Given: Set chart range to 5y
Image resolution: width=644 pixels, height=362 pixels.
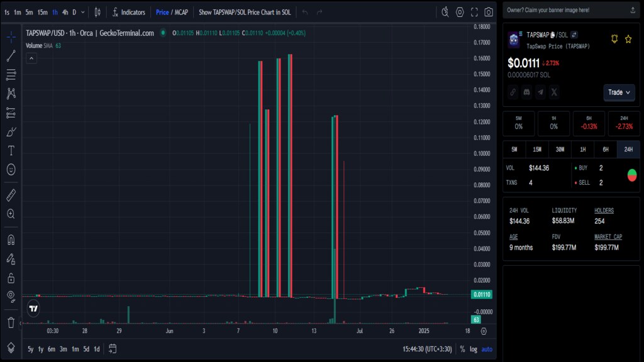Looking at the screenshot, I should (x=30, y=349).
